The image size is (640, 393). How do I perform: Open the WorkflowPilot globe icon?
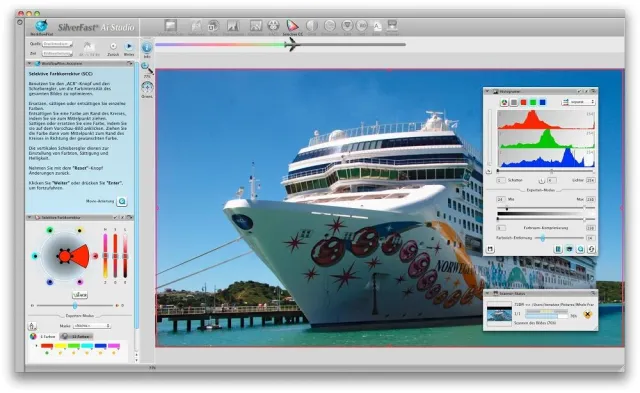coord(41,26)
